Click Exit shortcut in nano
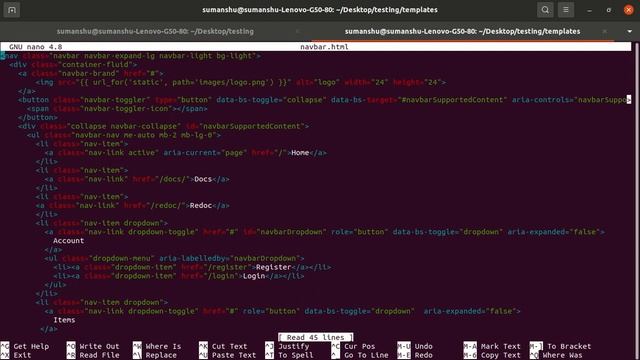This screenshot has width=640, height=360. click(16, 355)
